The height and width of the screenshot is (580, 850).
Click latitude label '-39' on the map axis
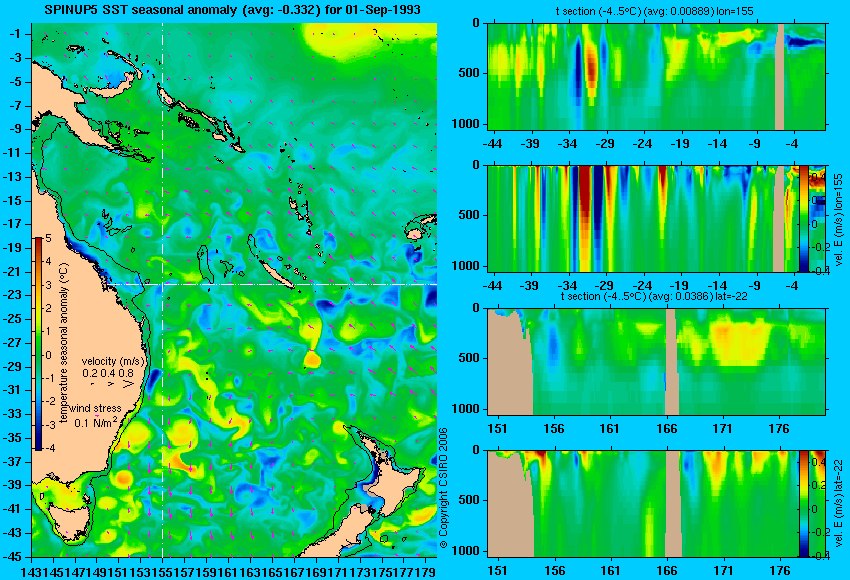point(13,485)
